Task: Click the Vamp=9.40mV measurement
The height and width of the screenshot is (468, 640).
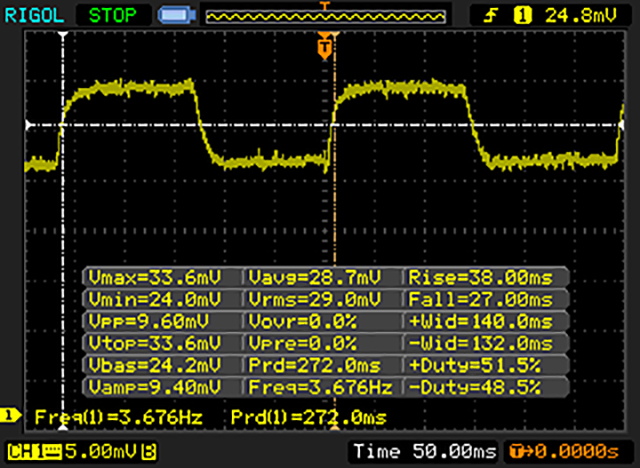Action: pos(155,387)
